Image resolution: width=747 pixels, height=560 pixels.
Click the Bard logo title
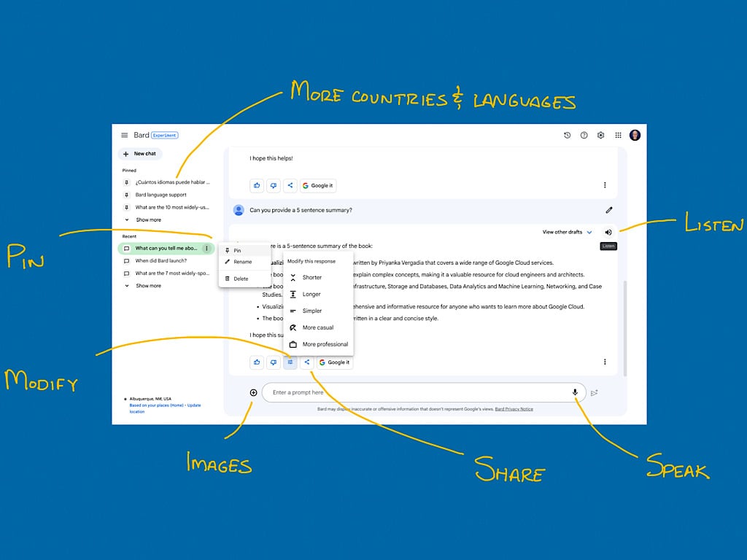click(142, 135)
